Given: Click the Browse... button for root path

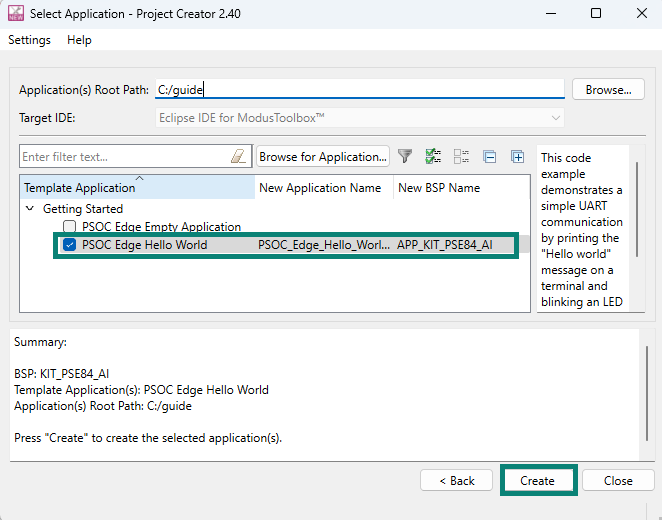Looking at the screenshot, I should point(607,89).
